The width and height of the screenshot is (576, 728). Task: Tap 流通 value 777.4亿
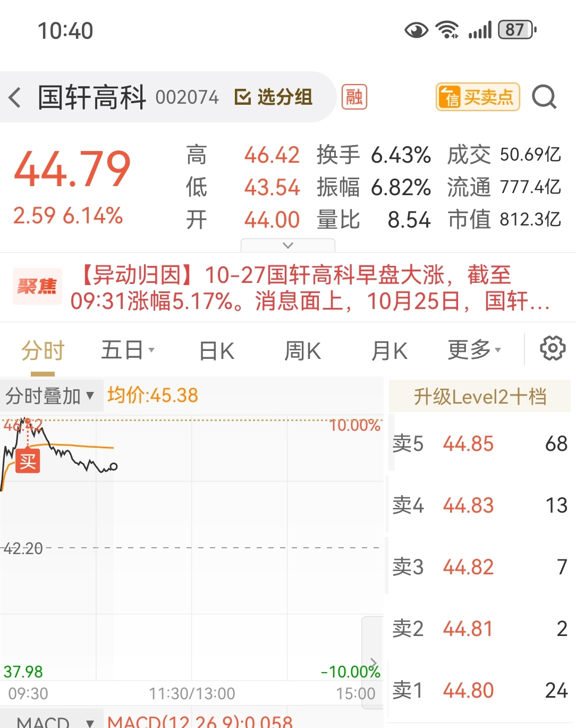tap(504, 187)
